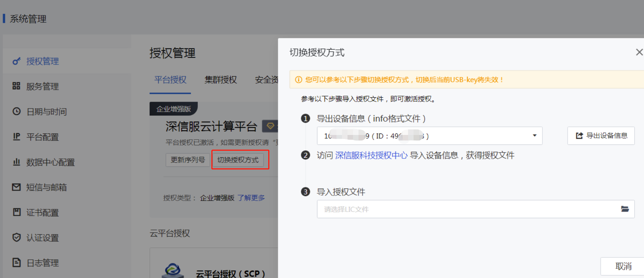This screenshot has height=278, width=644.
Task: Open the 了解更多 link
Action: click(x=251, y=198)
